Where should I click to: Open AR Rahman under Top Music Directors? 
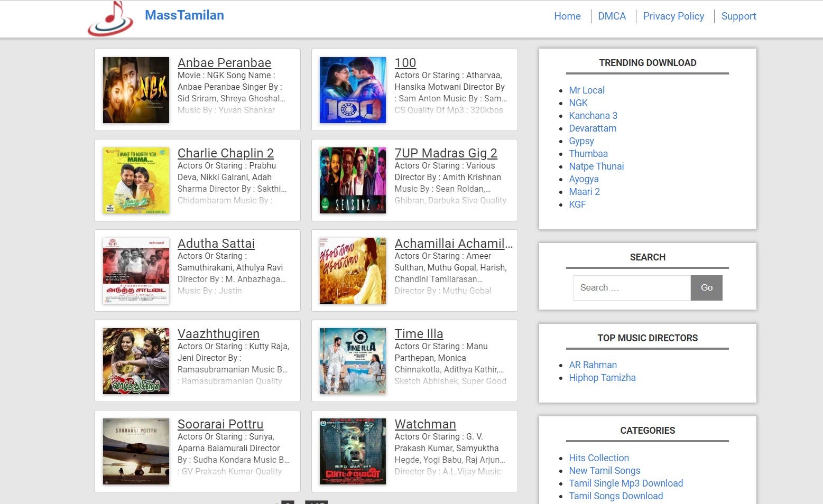click(593, 365)
